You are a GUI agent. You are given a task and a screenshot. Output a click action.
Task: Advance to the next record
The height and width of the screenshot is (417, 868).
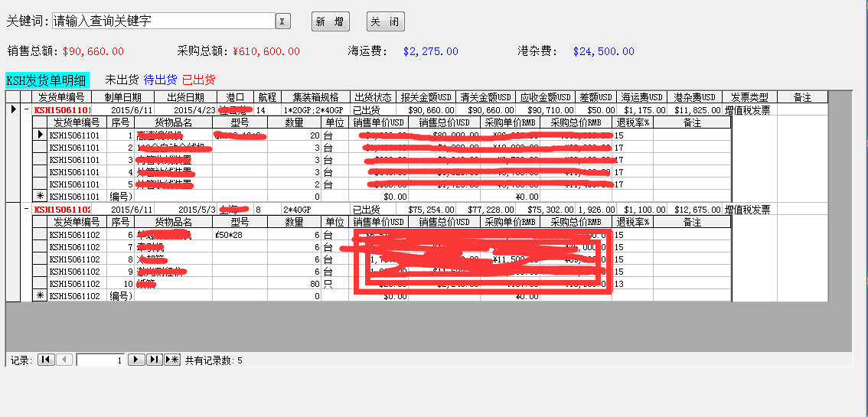(x=136, y=360)
